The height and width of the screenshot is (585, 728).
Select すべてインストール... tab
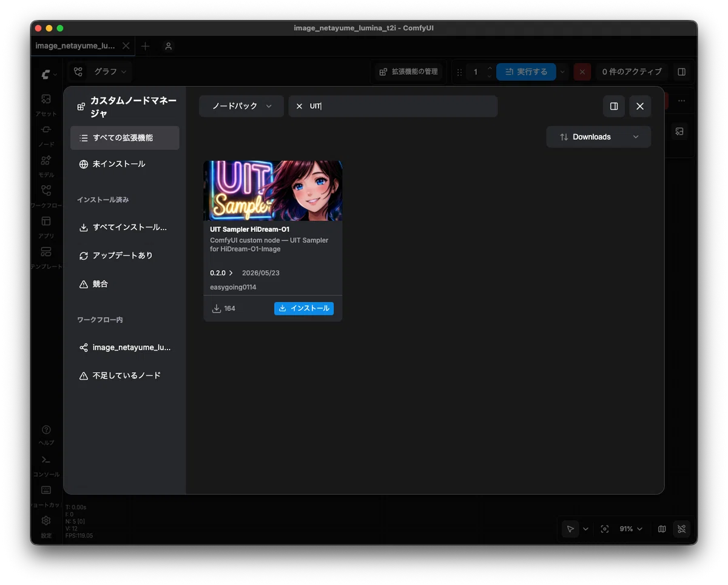[x=125, y=228]
